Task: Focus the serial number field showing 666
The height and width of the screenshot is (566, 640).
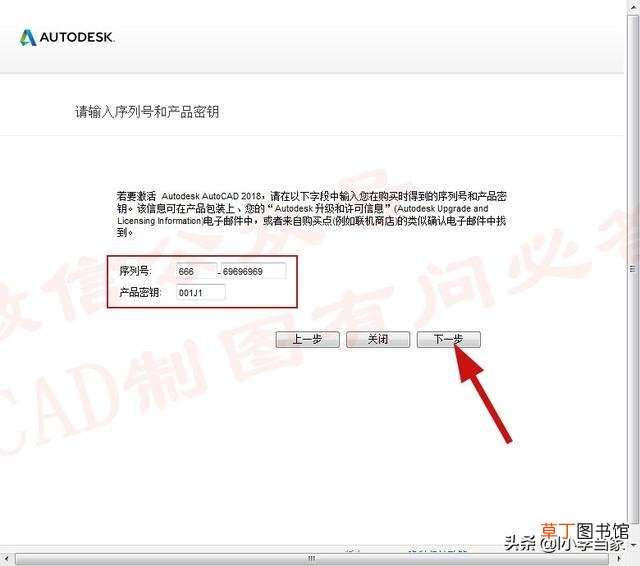Action: [196, 271]
